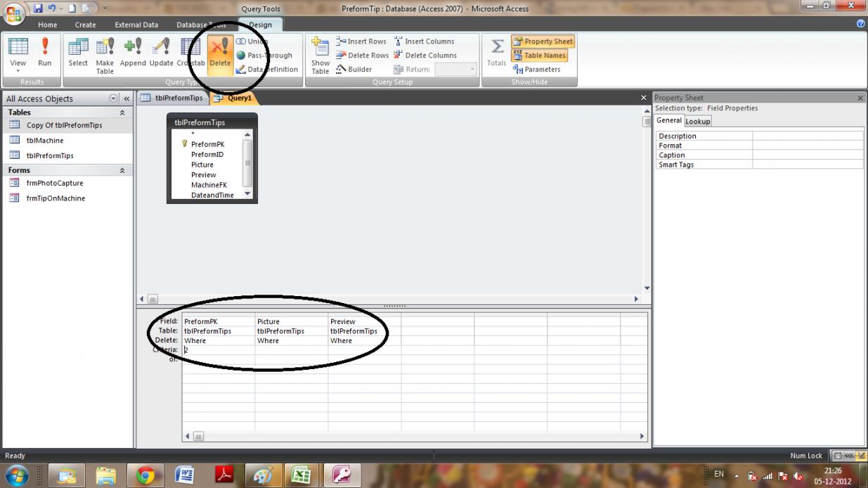Delete Rows from query grid
868x488 pixels.
pos(363,55)
